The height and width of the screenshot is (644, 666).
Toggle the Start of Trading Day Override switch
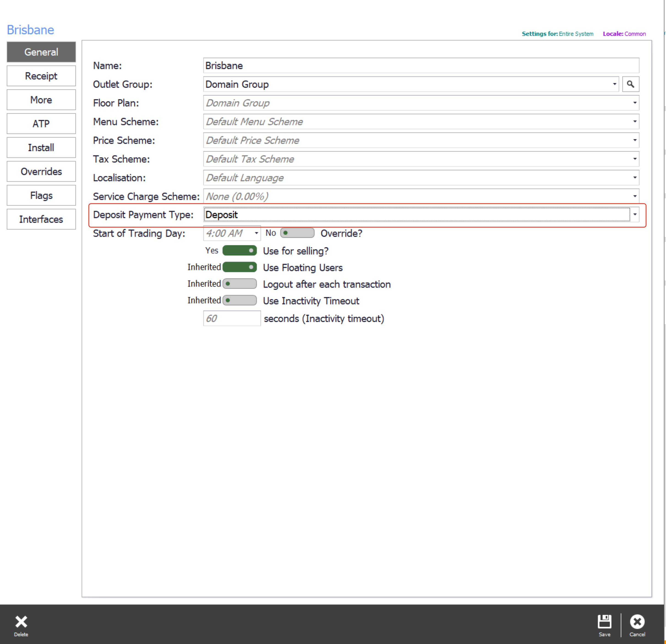[x=297, y=233]
